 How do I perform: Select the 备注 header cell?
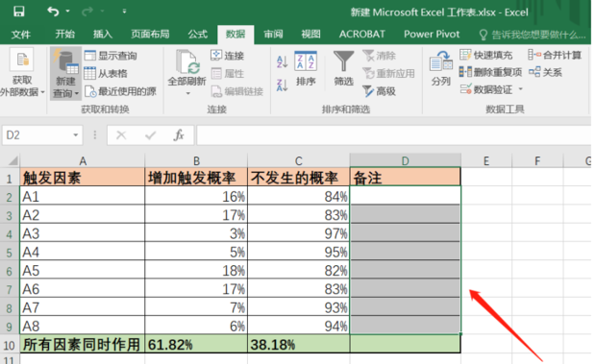(406, 178)
